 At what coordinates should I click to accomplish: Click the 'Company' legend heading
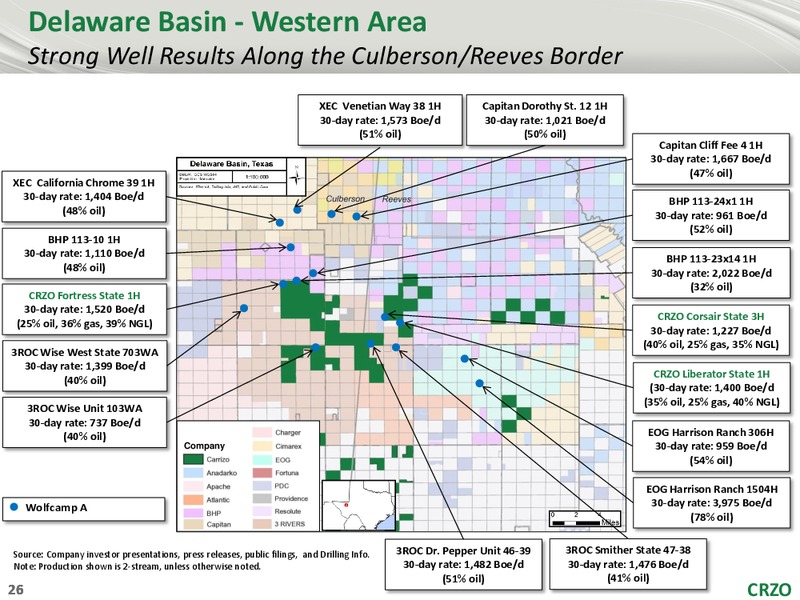204,445
